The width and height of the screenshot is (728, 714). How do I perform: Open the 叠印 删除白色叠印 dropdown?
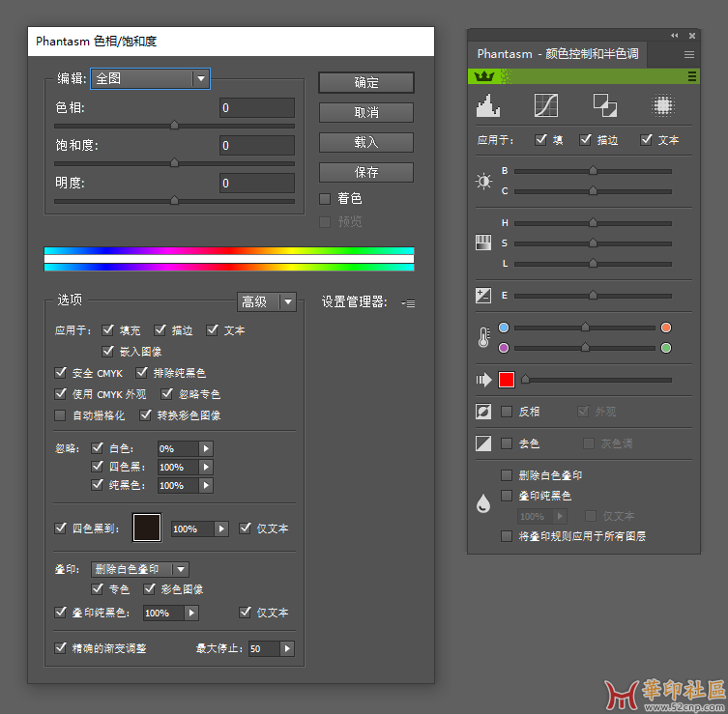(x=140, y=569)
